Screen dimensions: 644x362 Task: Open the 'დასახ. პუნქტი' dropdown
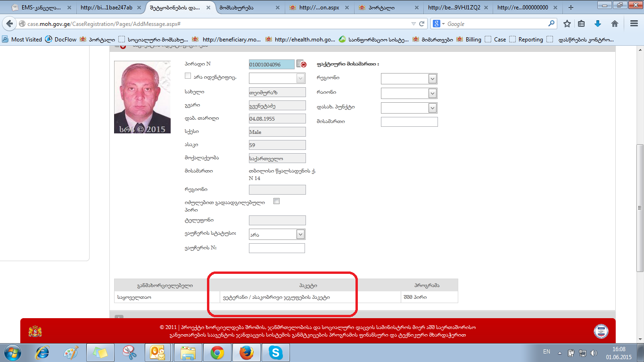pyautogui.click(x=432, y=108)
